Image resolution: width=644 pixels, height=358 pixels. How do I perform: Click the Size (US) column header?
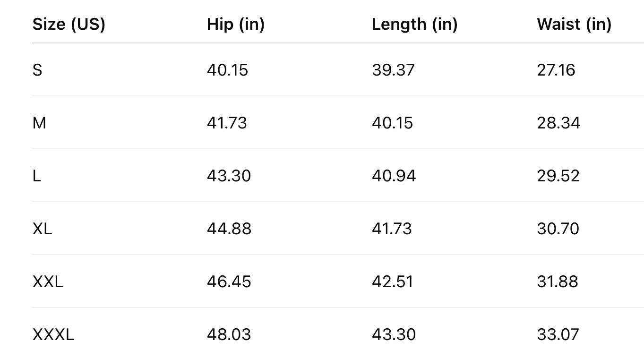(x=69, y=24)
